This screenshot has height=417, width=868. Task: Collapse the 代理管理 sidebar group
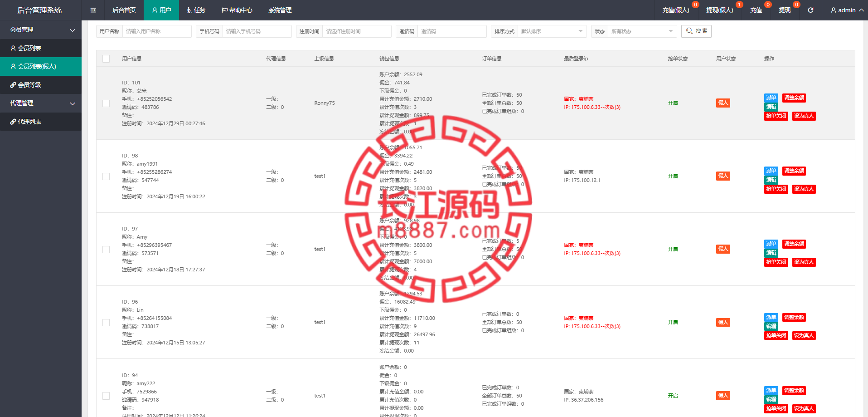tap(41, 103)
